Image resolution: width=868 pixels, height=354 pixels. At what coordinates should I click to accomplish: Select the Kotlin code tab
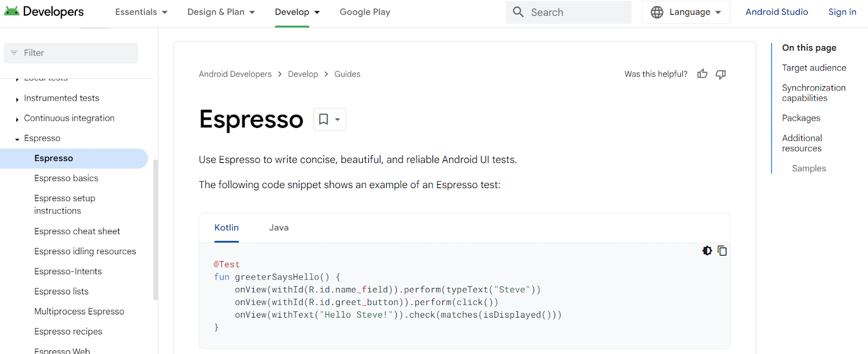[226, 228]
